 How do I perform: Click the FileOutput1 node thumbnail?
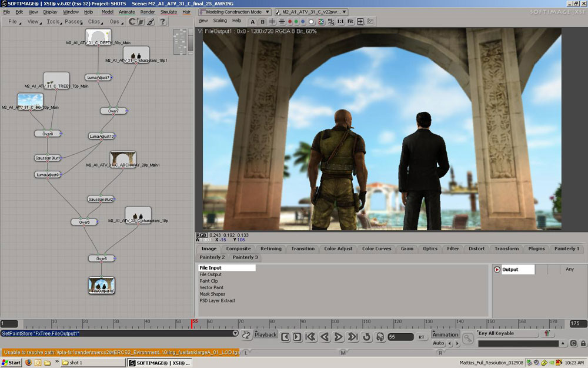(101, 286)
